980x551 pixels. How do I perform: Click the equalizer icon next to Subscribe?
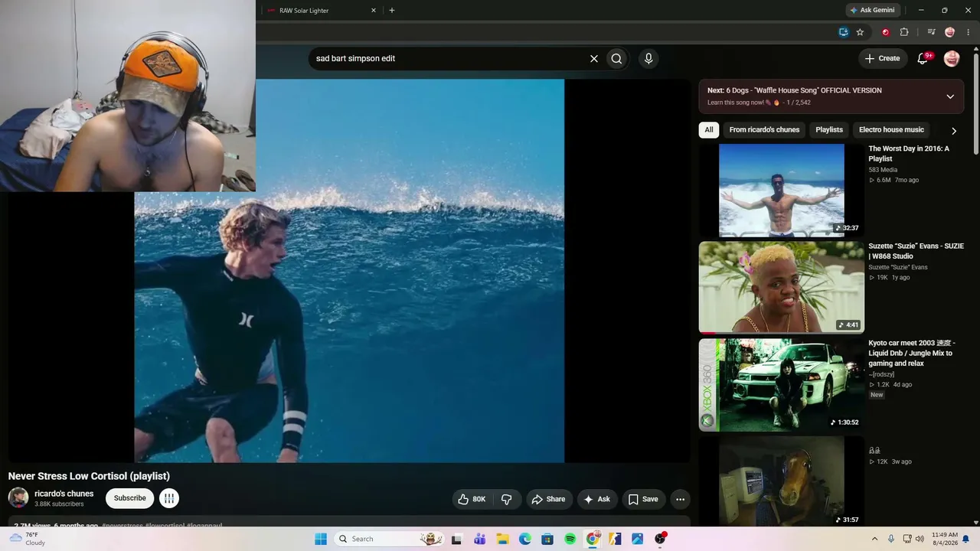[169, 498]
